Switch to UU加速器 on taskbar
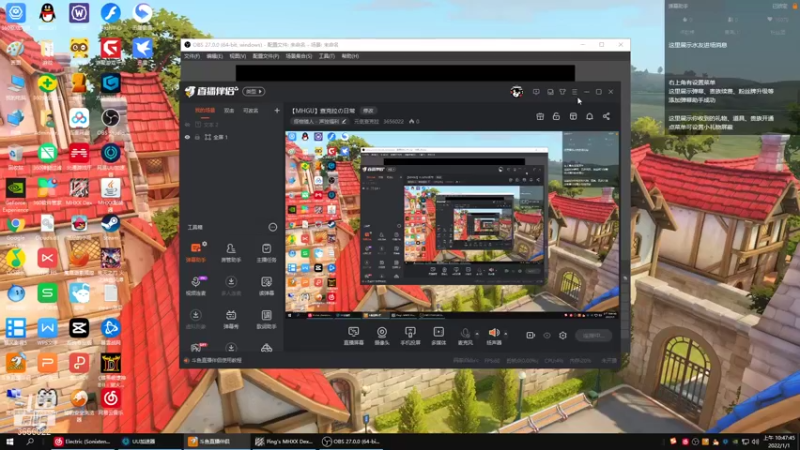Screen dimensions: 800x450 pyautogui.click(x=148, y=442)
